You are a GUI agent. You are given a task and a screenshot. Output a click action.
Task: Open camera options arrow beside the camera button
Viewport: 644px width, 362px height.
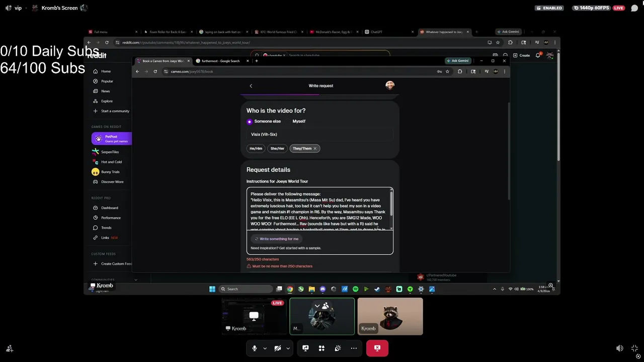[288, 348]
